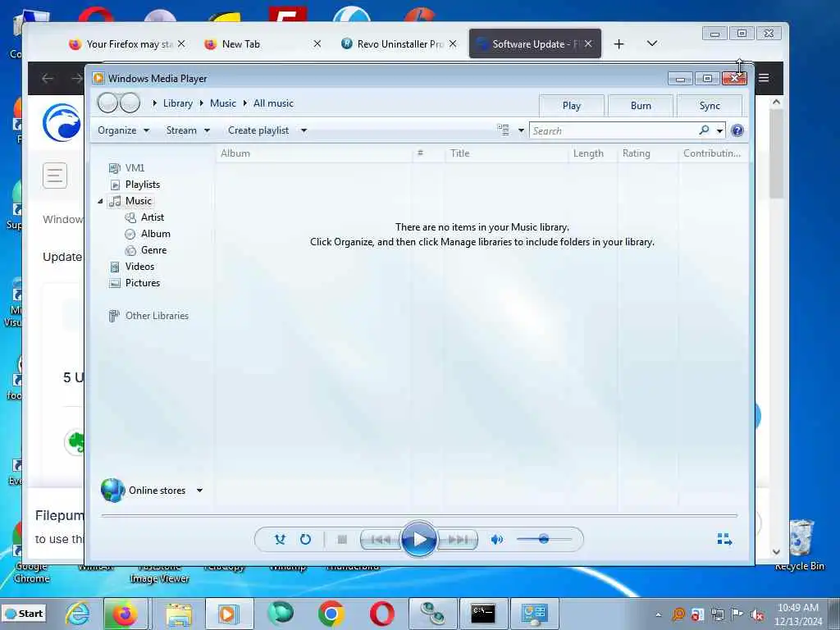Sort by the Contributing artist column header
Image resolution: width=840 pixels, height=630 pixels.
(713, 153)
